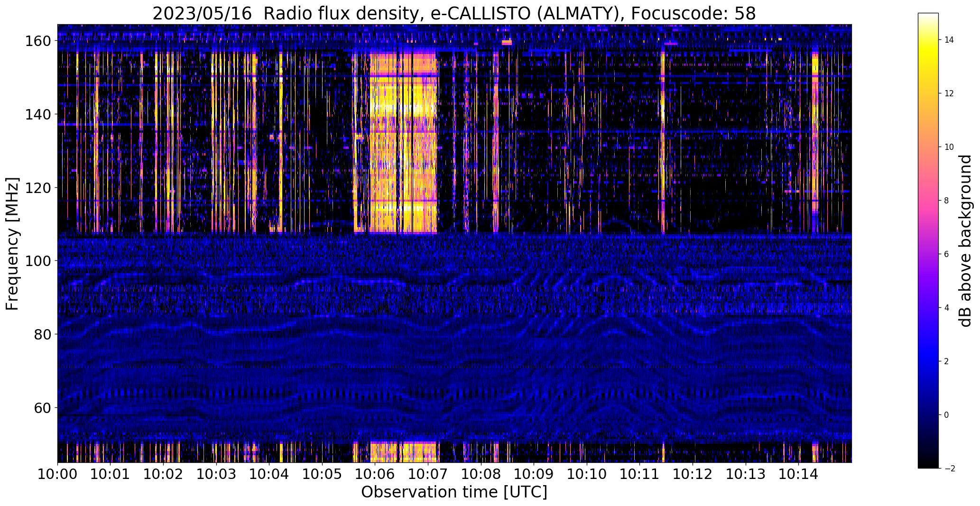Click the 80 frequency tick label

point(42,334)
